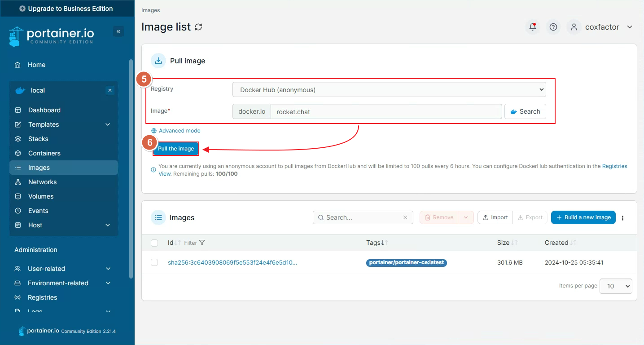Click the Image name field with rocket.chat

click(x=386, y=111)
